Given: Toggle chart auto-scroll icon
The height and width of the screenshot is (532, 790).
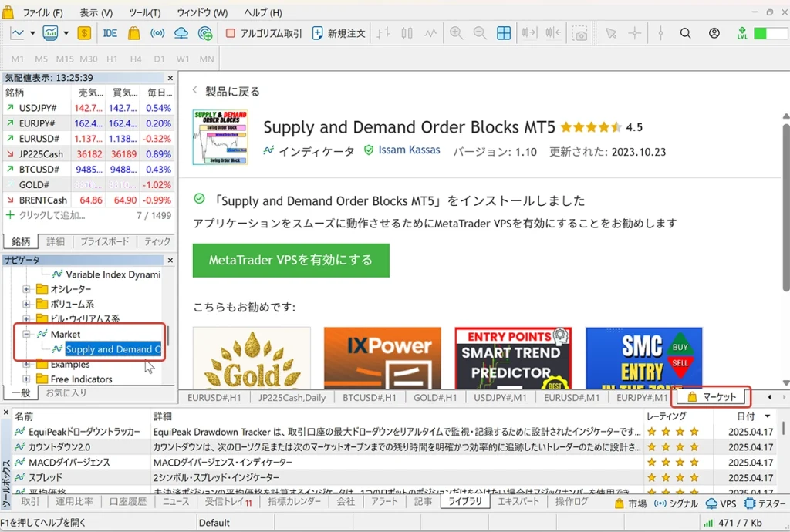Looking at the screenshot, I should 529,33.
